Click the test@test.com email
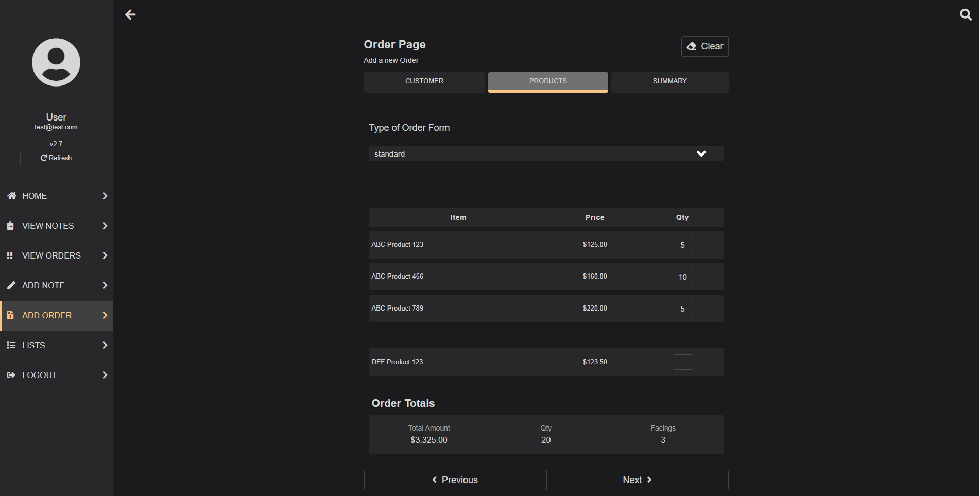 tap(56, 127)
